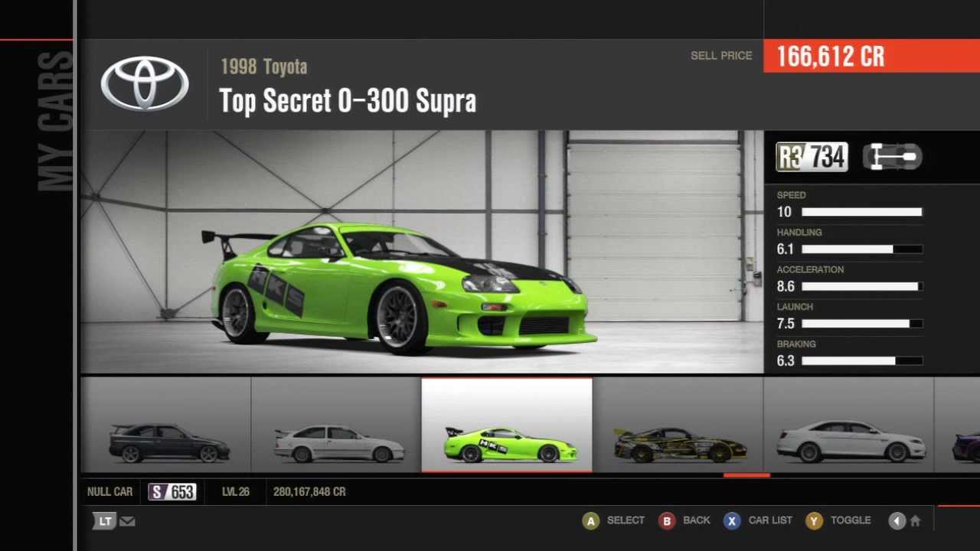Click the left arrow d-pad icon

[x=897, y=521]
